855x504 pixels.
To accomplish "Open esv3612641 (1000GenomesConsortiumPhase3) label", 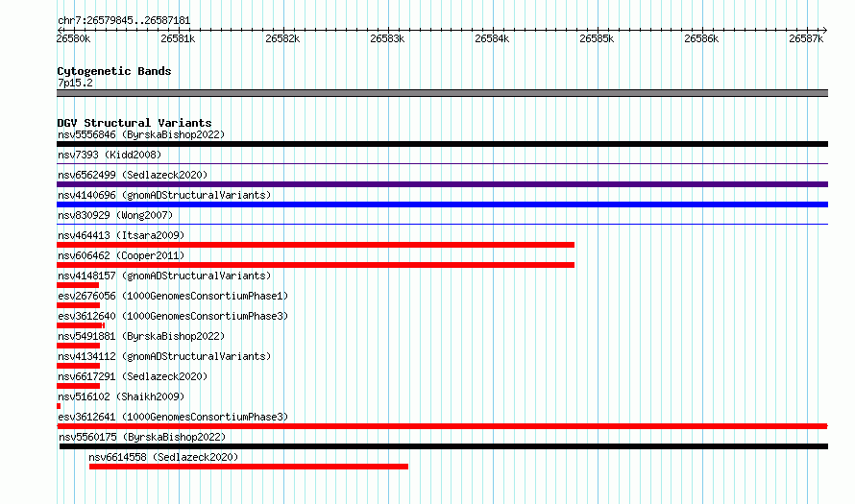I will point(173,417).
